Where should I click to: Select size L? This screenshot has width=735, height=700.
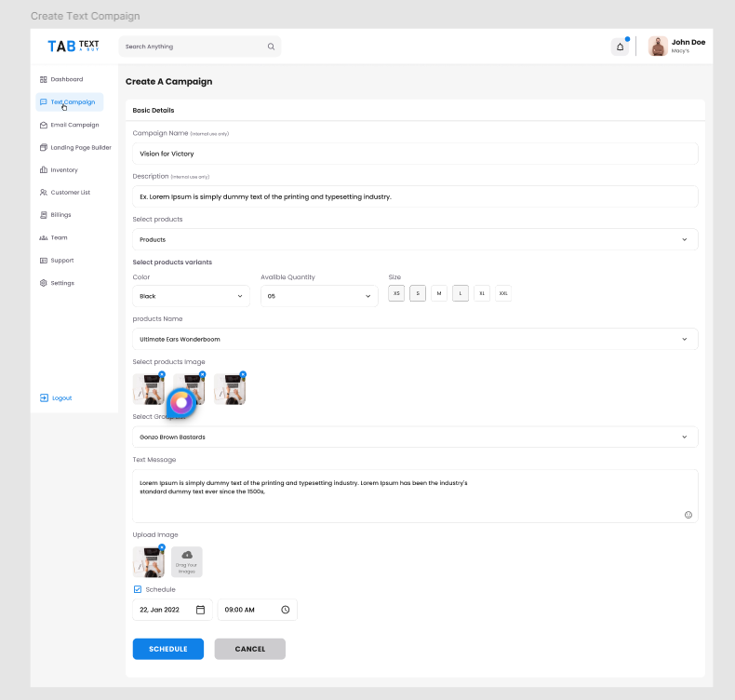pos(461,293)
